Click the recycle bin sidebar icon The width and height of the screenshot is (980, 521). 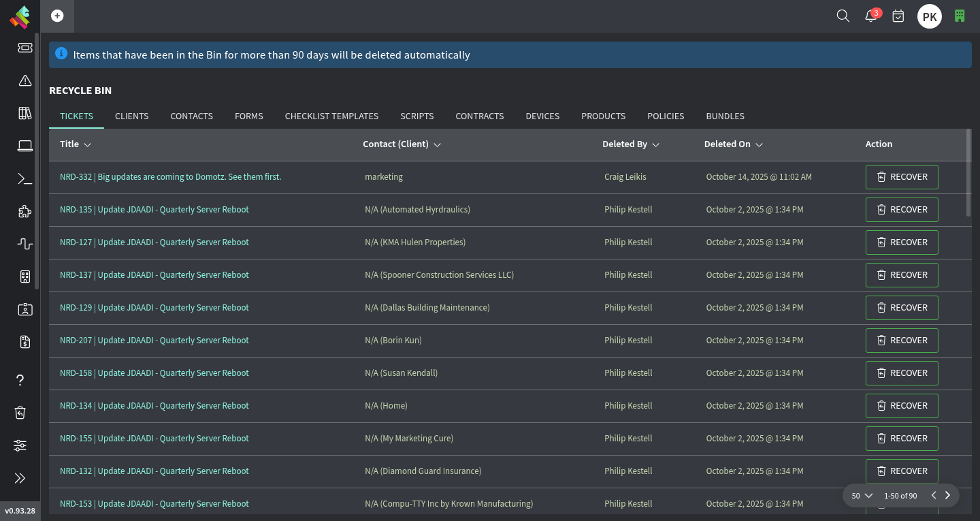tap(20, 413)
